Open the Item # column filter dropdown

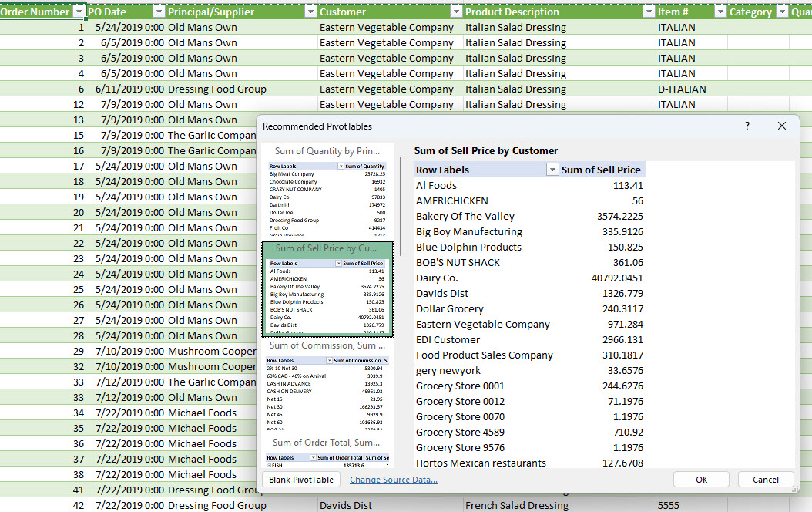pyautogui.click(x=720, y=12)
